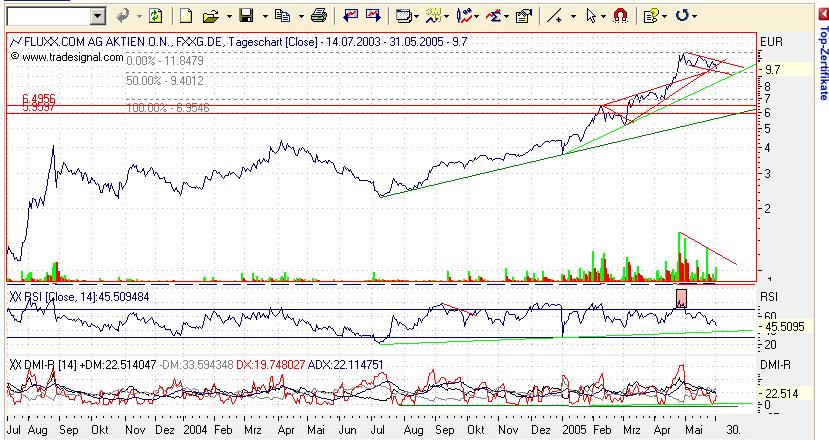Click the '50.00% - 9.4012' Fibonacci label
The width and height of the screenshot is (829, 440).
[x=165, y=81]
